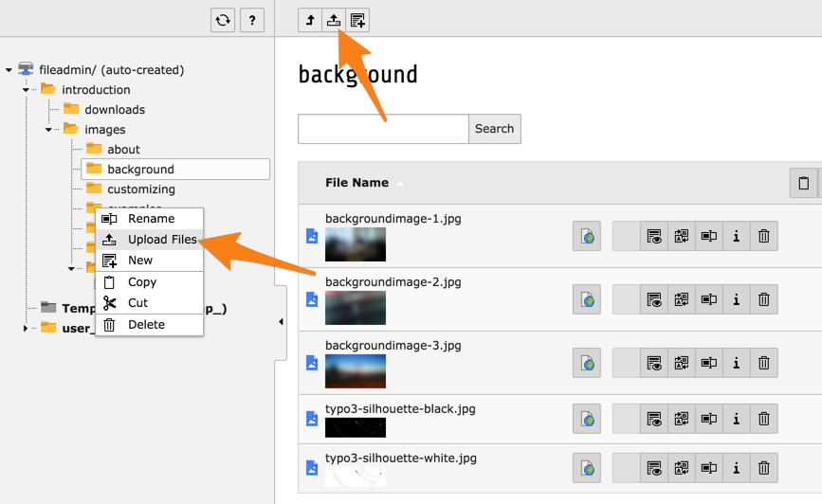Open the backgroundimage-2.jpg file name link
Screen dimensions: 822x504
(x=393, y=282)
